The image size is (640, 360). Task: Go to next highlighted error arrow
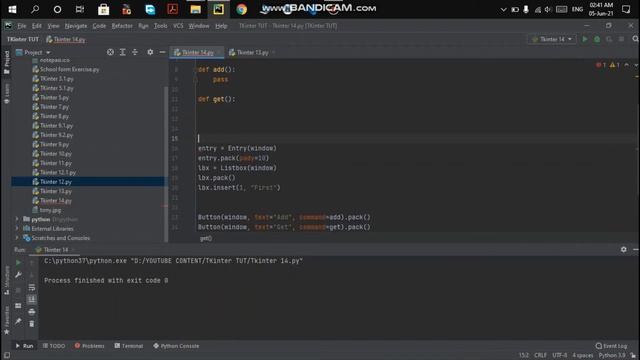tap(636, 65)
